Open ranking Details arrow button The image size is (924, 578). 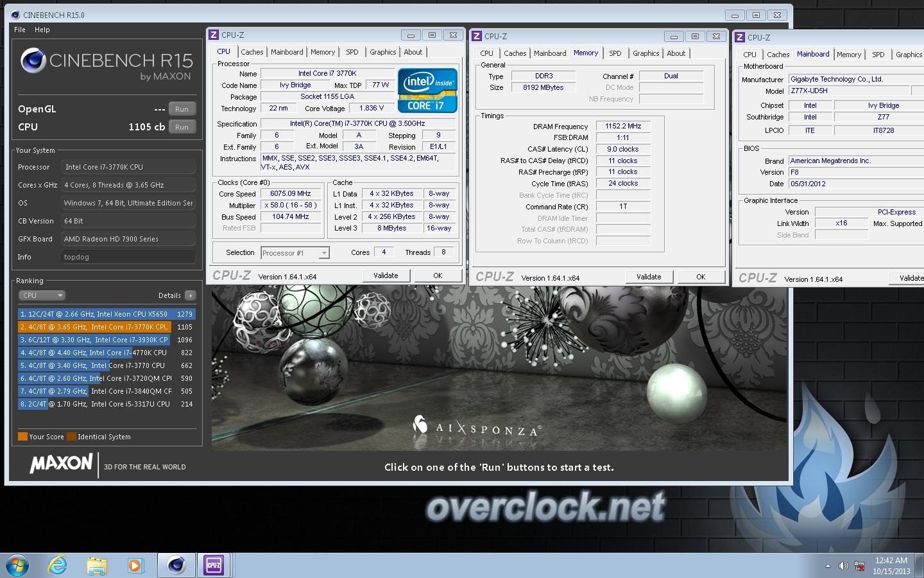coord(190,295)
